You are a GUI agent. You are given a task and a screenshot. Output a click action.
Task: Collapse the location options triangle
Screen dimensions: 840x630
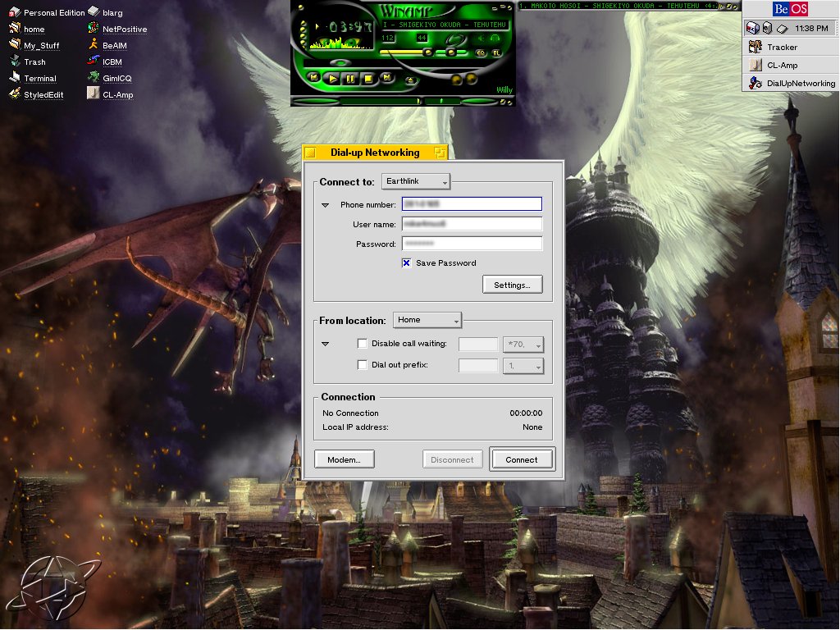(x=325, y=344)
